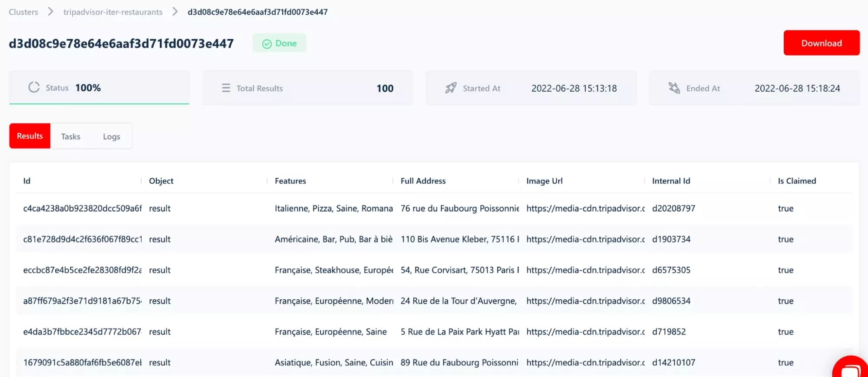Go to Clusters breadcrumb link
868x377 pixels.
(23, 12)
